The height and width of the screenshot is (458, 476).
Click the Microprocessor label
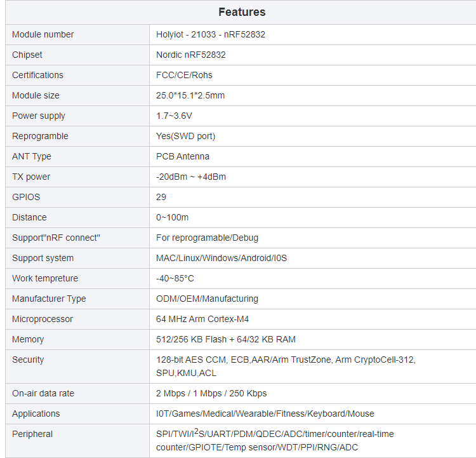pos(43,319)
